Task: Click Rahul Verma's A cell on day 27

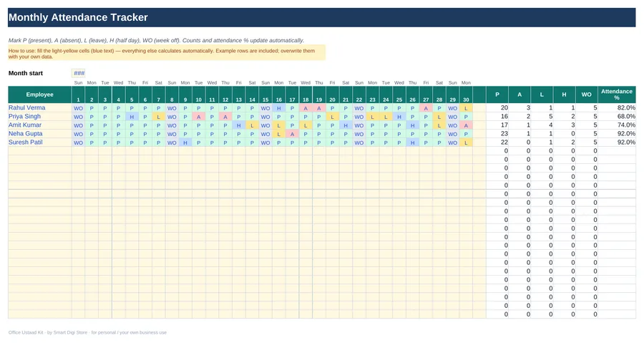Action: click(426, 108)
